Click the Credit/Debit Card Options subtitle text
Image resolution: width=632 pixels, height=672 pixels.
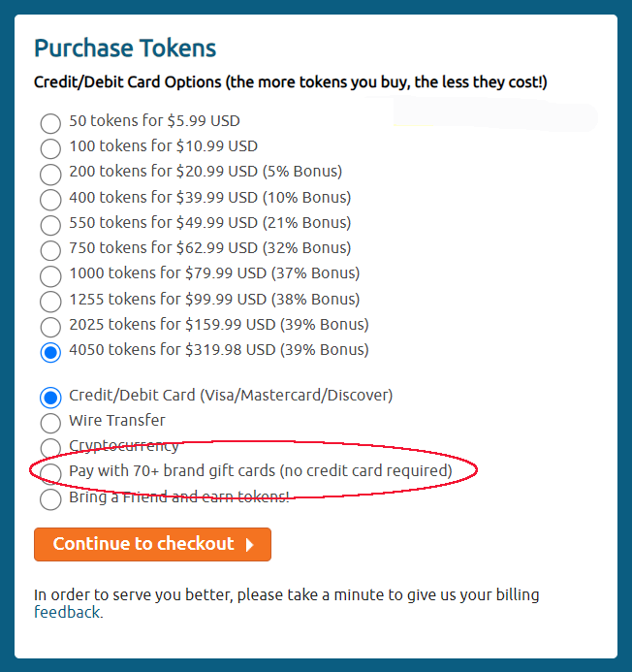click(x=290, y=82)
